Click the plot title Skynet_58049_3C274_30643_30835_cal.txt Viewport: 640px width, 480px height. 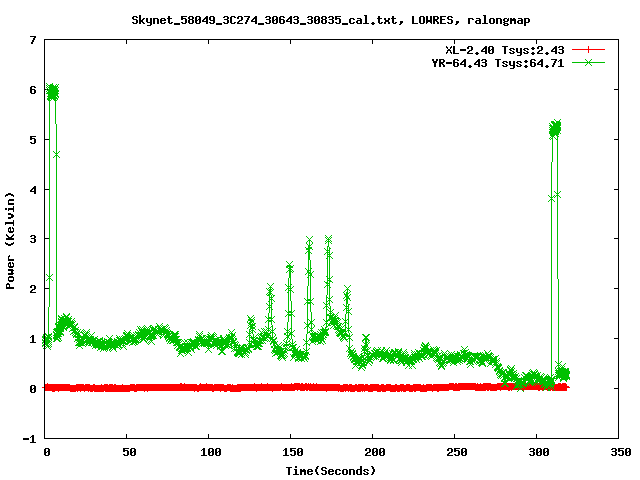pos(264,20)
